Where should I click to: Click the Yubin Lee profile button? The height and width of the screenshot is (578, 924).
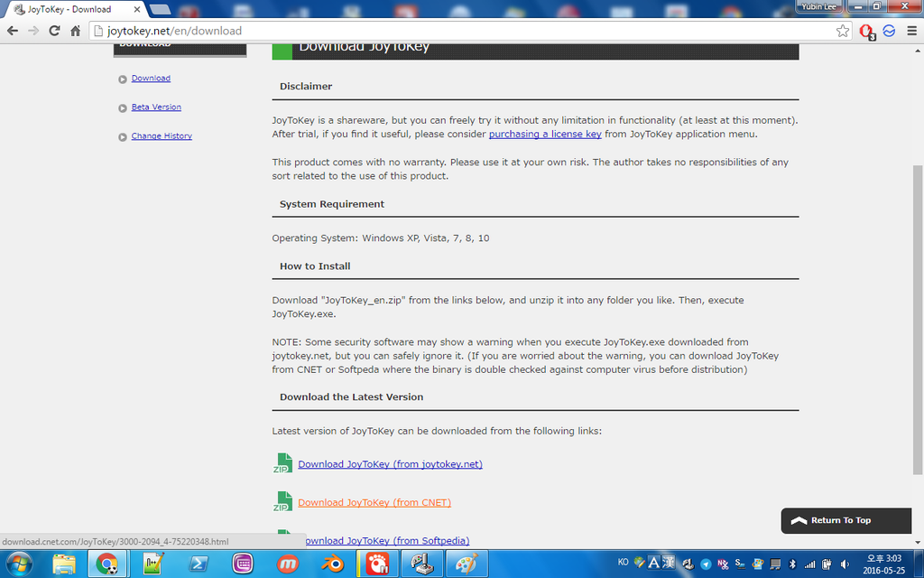point(818,6)
